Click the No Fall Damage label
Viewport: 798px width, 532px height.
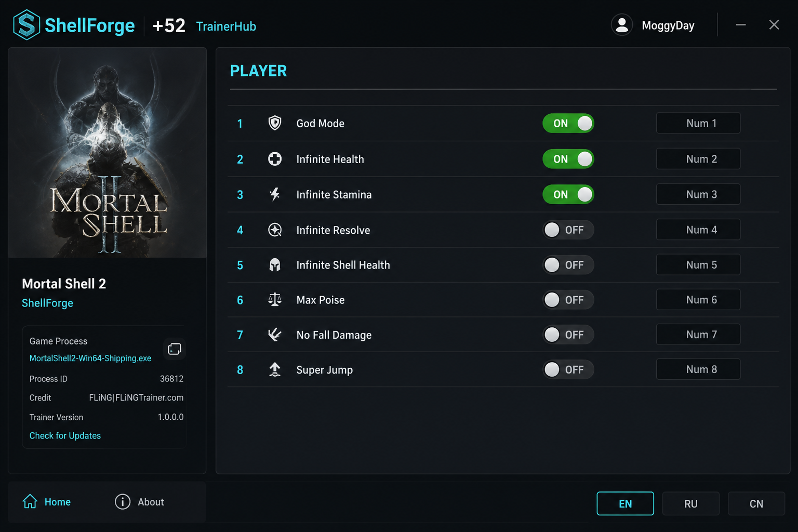pyautogui.click(x=334, y=335)
